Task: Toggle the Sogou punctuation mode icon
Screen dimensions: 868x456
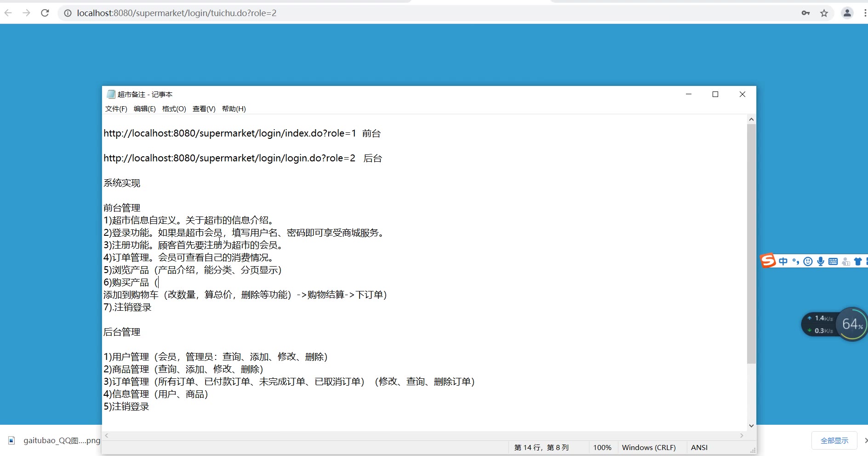Action: point(796,262)
